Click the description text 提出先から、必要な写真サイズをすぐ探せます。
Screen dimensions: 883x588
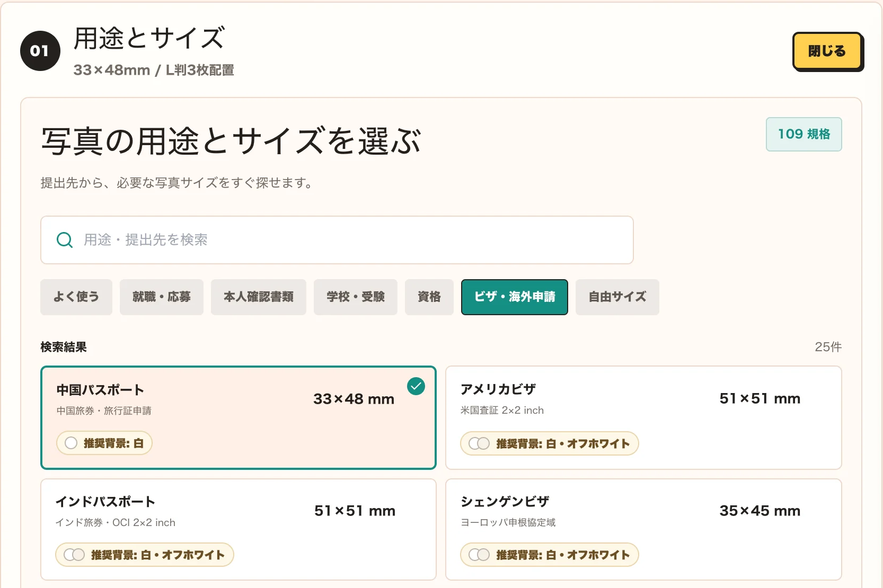(178, 183)
